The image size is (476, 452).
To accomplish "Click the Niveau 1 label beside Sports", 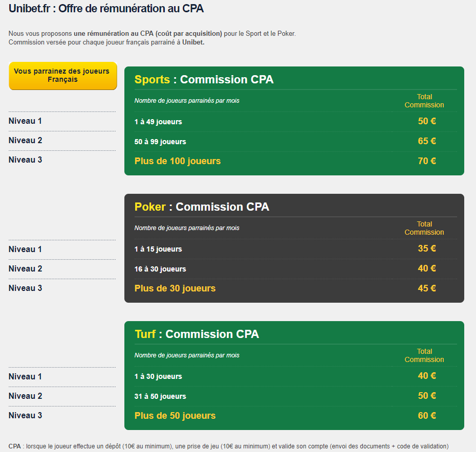I will [26, 121].
